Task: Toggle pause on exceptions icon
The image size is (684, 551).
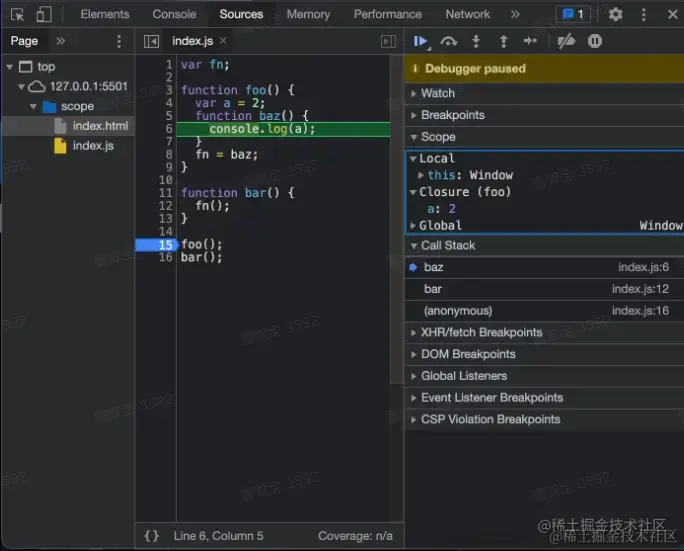Action: pos(595,41)
